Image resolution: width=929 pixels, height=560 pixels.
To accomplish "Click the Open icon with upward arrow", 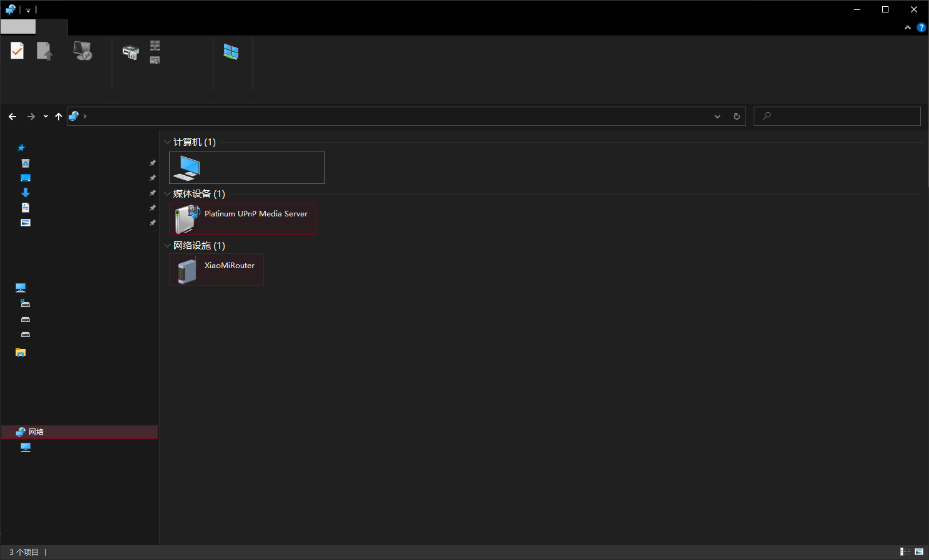I will (44, 51).
